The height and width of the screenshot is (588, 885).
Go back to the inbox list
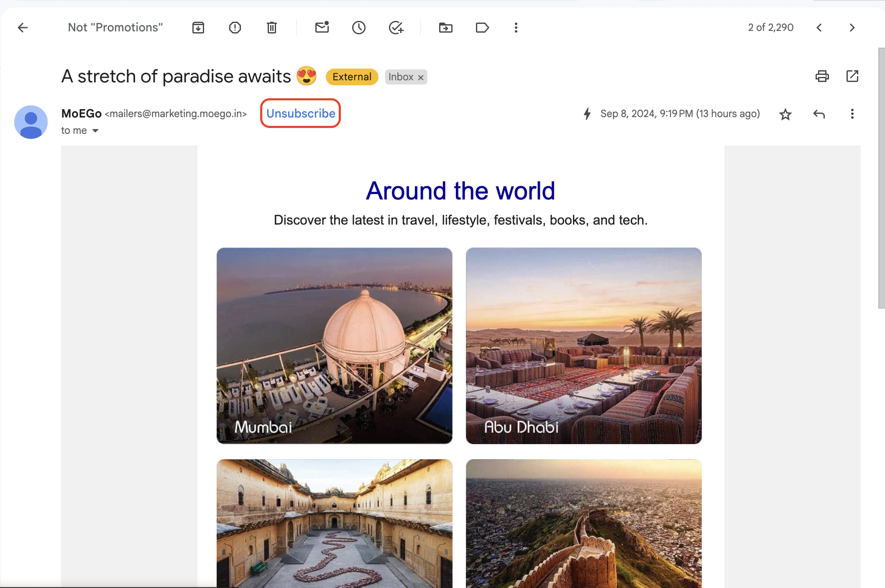coord(23,28)
